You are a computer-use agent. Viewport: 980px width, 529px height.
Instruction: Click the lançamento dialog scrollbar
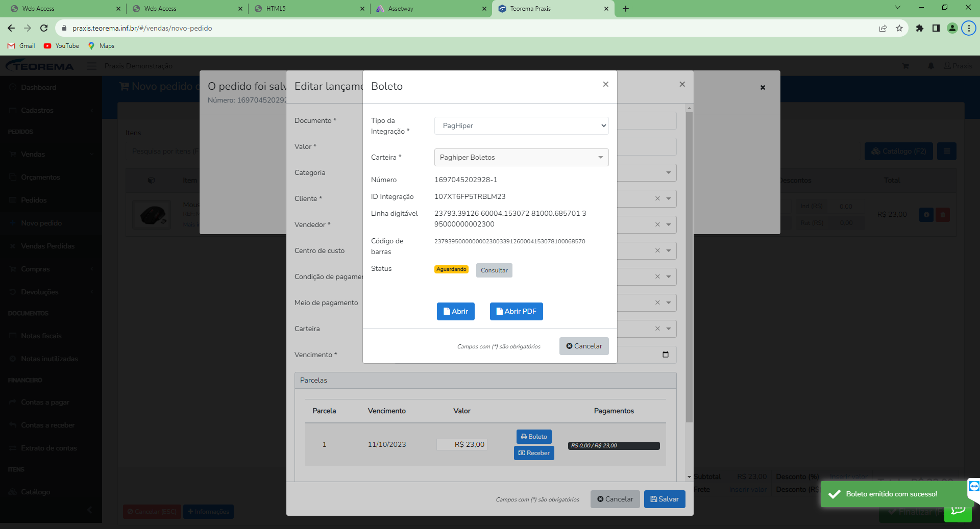pos(689,267)
